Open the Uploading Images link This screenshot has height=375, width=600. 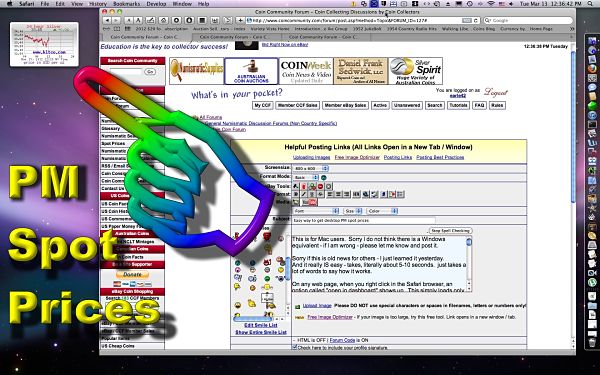[x=311, y=157]
